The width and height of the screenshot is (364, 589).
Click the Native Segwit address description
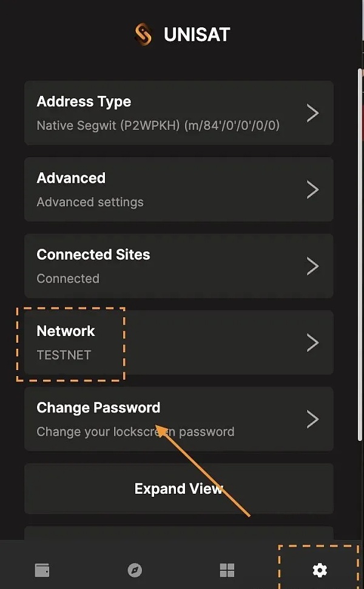click(x=158, y=126)
